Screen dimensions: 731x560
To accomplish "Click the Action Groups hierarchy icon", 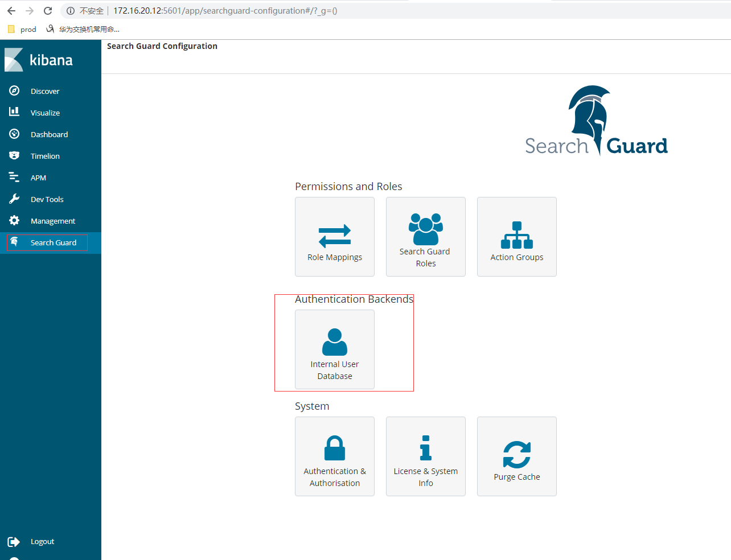I will coord(517,235).
